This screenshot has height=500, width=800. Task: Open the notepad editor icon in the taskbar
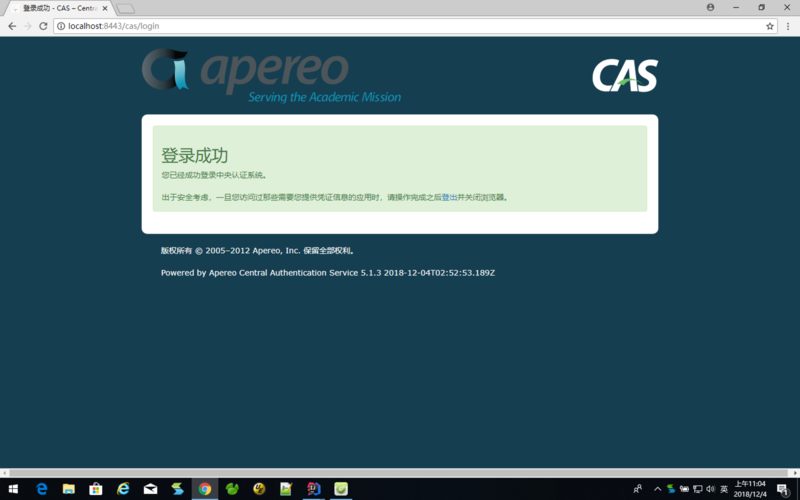[x=286, y=489]
